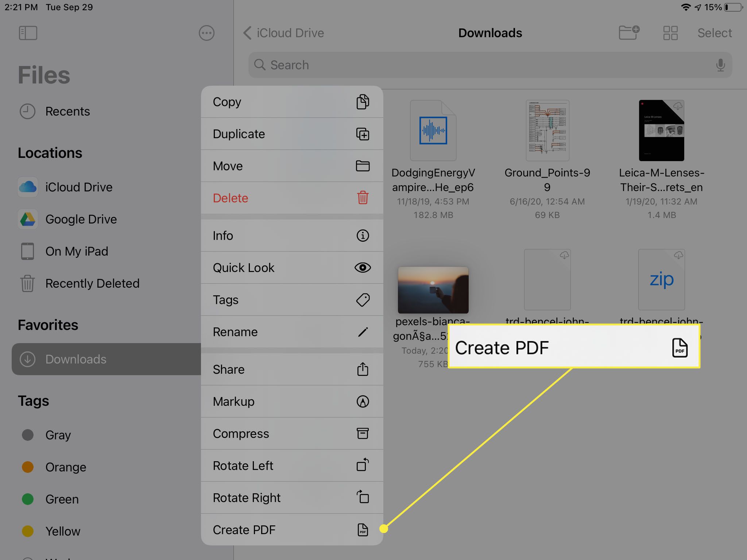Click the iCloud Drive back navigation chevron

point(248,32)
